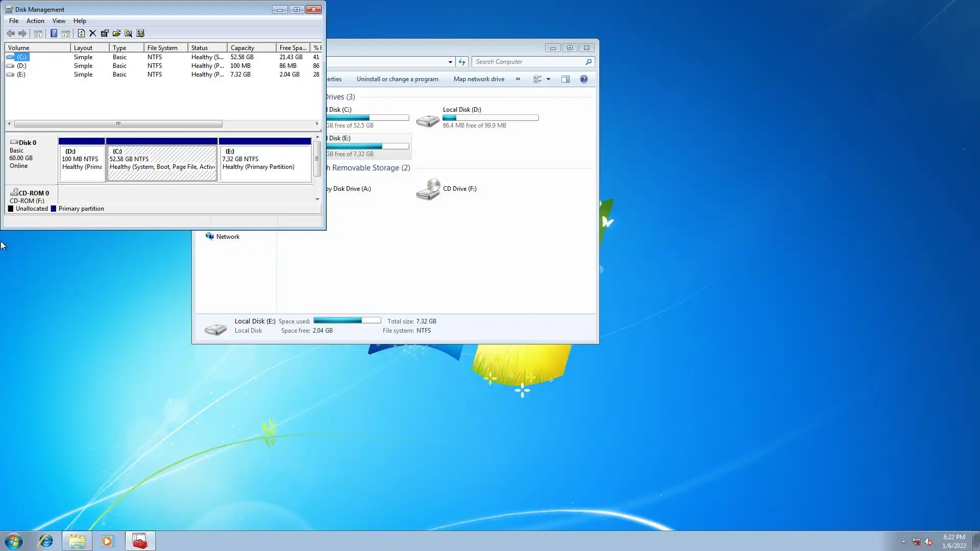The width and height of the screenshot is (980, 551).
Task: Click the CD Drive (F:) icon in Explorer
Action: (x=428, y=189)
